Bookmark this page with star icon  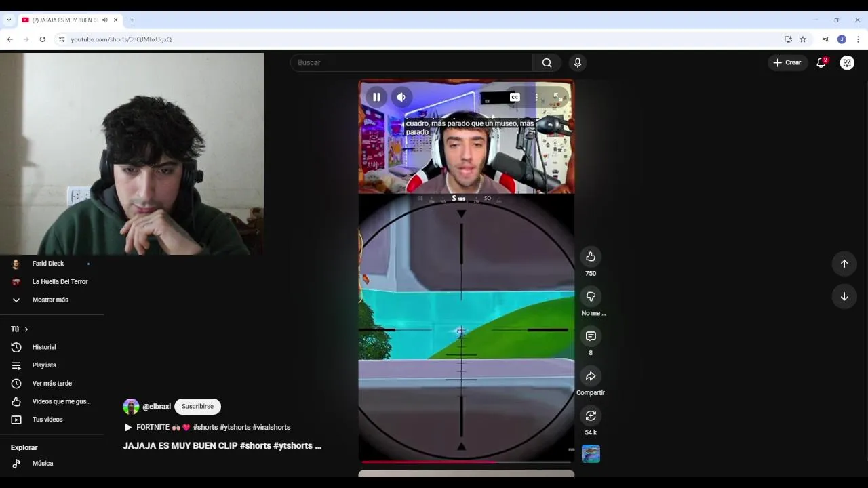(803, 39)
